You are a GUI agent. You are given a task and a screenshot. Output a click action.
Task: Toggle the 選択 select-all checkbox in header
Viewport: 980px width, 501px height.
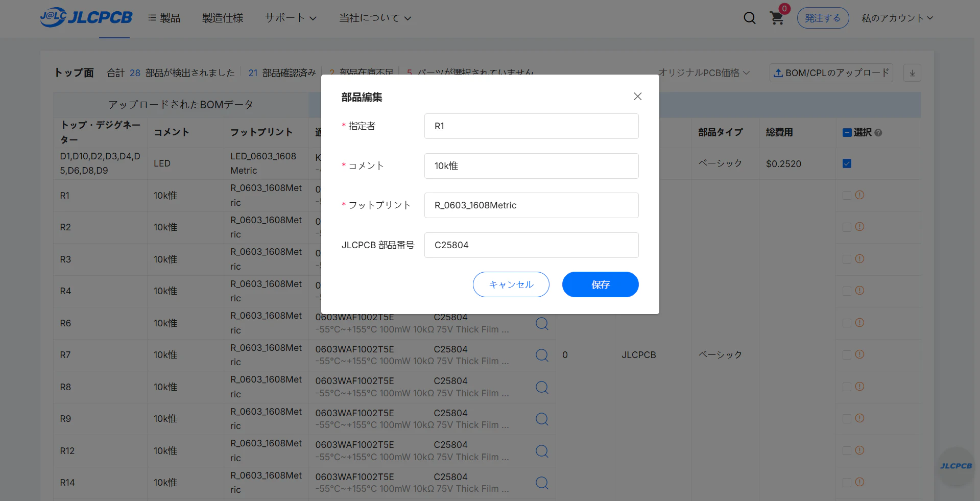pos(847,133)
